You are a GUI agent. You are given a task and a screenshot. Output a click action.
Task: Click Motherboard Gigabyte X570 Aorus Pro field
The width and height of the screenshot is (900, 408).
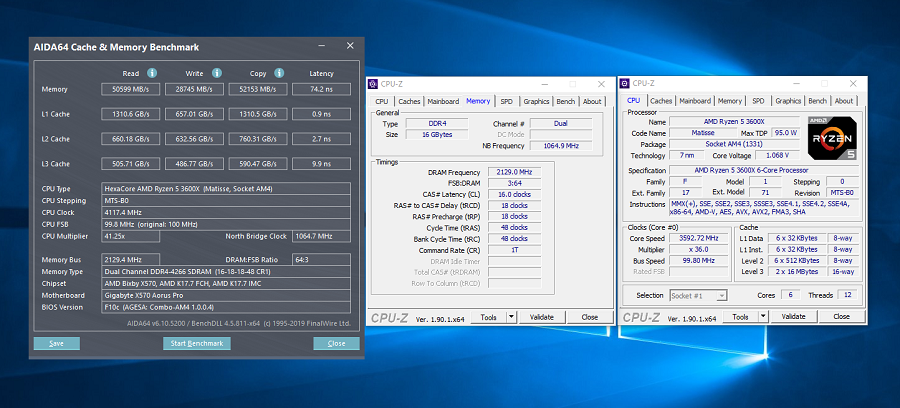pos(226,296)
